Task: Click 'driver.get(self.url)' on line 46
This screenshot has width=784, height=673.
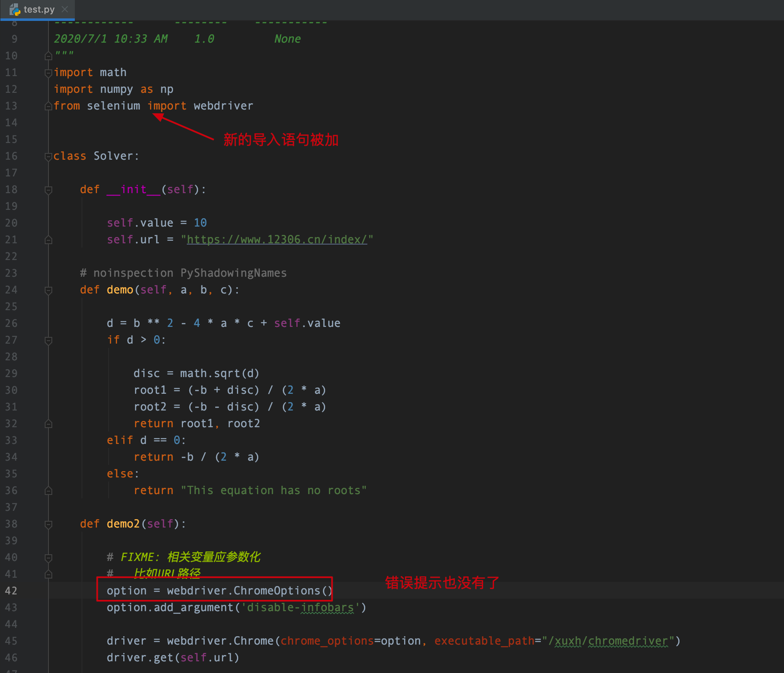Action: (x=173, y=658)
